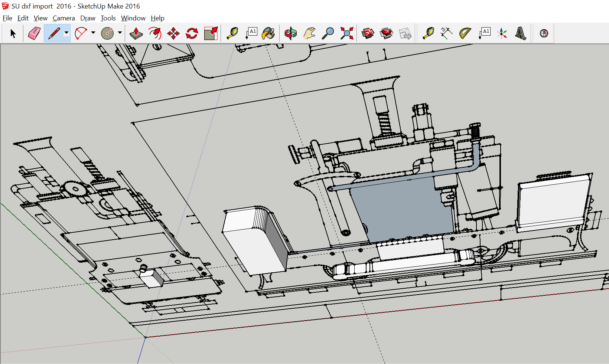Click the blue-gray shaded face in model
Viewport: 609px width, 364px height.
(x=401, y=210)
